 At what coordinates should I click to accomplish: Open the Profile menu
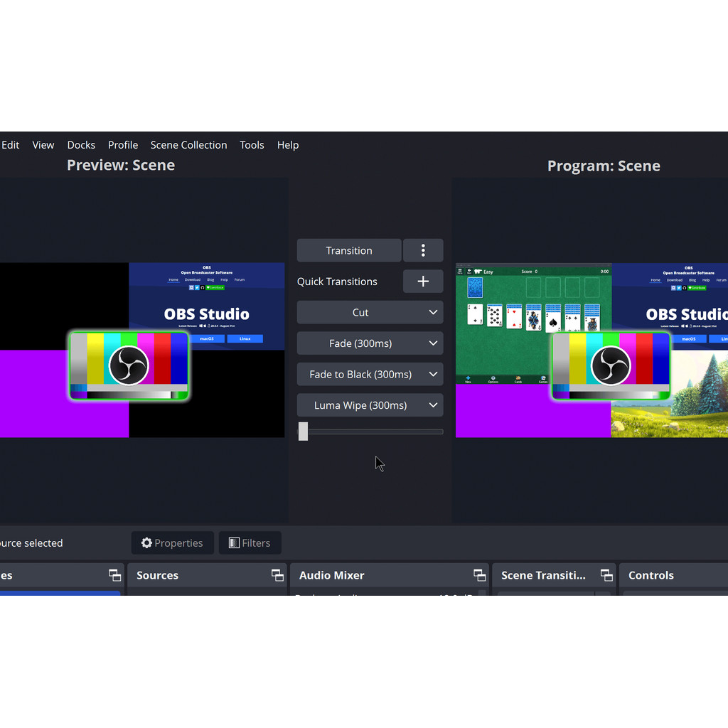coord(123,145)
